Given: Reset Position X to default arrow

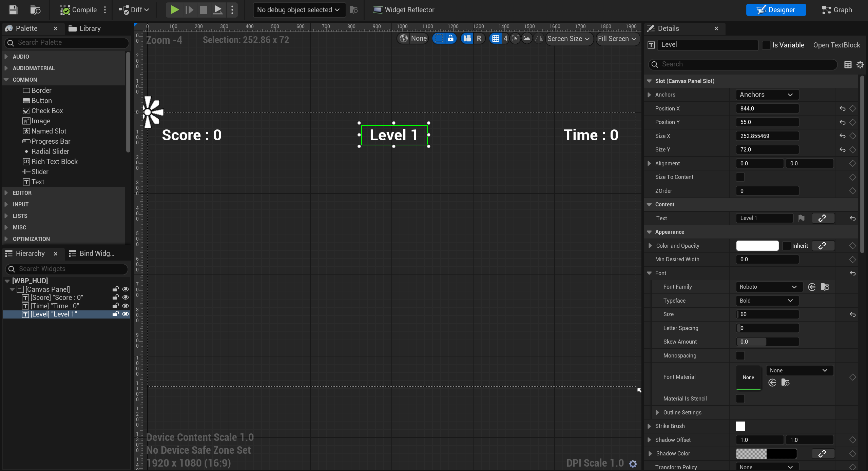Looking at the screenshot, I should pos(843,109).
